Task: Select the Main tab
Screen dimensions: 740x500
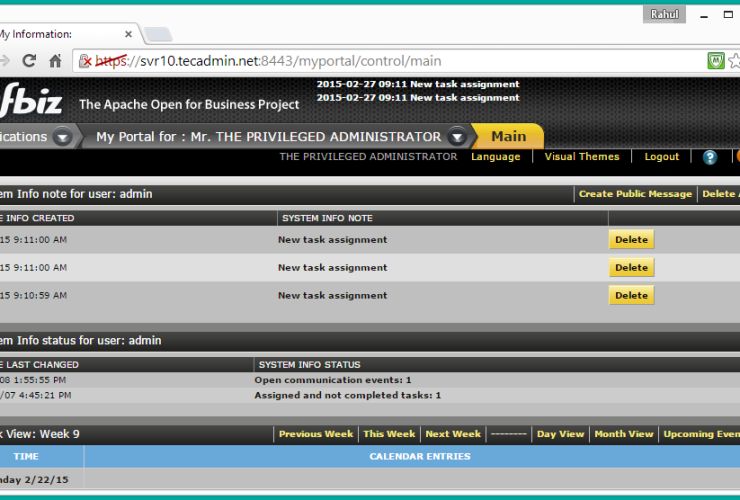Action: click(x=508, y=137)
